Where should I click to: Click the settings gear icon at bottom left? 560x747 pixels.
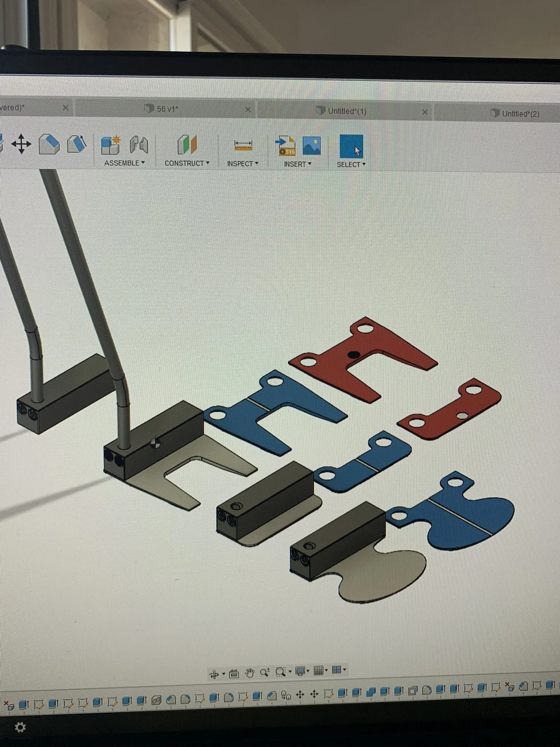20,727
